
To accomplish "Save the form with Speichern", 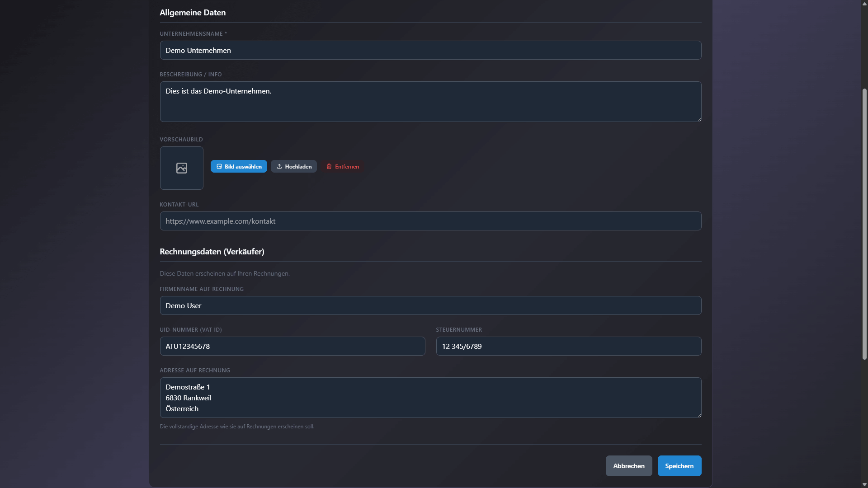I will pyautogui.click(x=679, y=466).
